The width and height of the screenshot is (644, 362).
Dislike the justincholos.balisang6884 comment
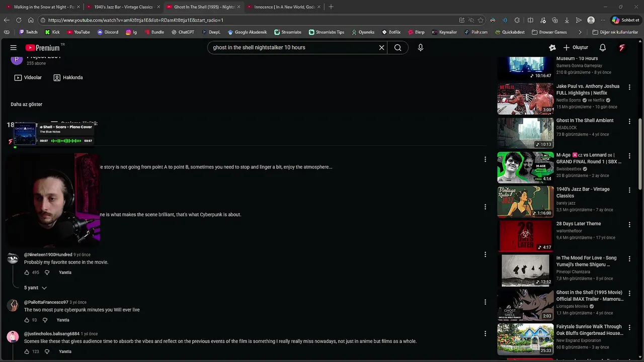point(47,351)
